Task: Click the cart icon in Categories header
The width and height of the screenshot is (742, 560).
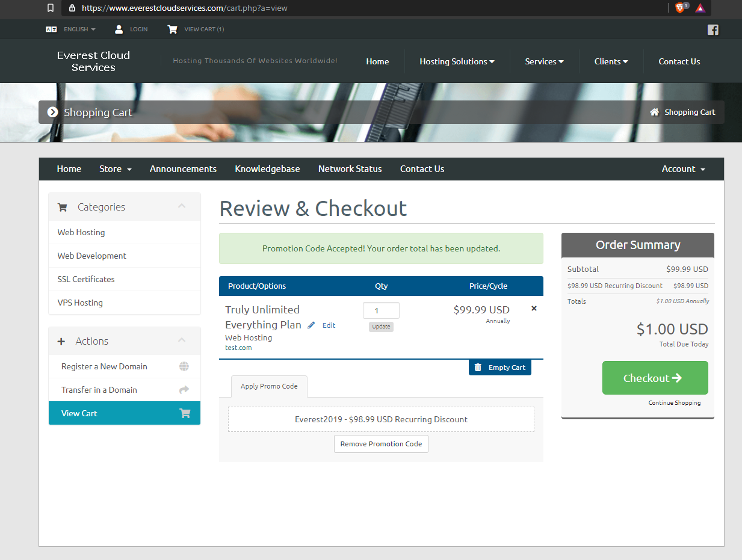Action: (62, 207)
